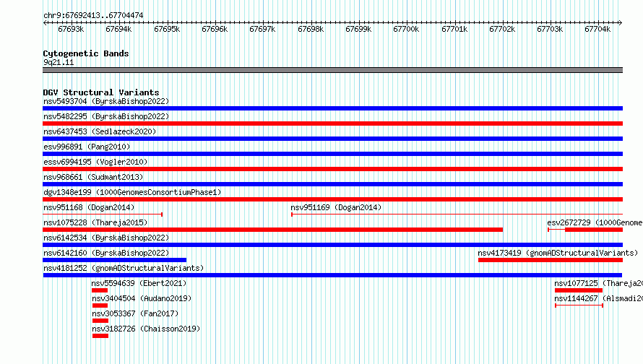Click the DGV Structural Variants track title

(101, 92)
